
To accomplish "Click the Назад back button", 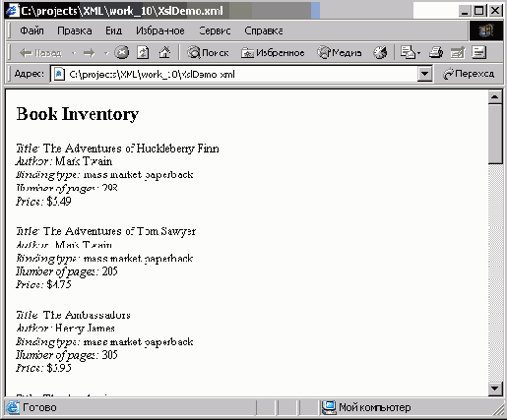I will click(40, 53).
